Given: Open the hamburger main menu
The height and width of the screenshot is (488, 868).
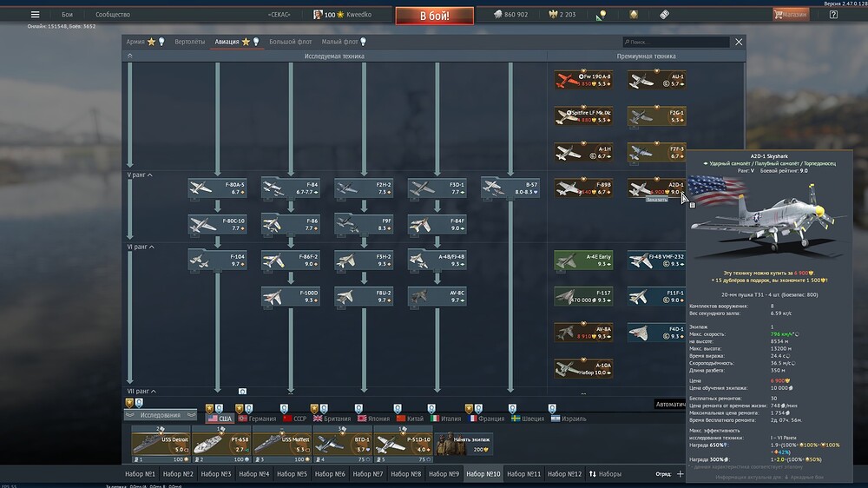Looking at the screenshot, I should click(x=35, y=15).
